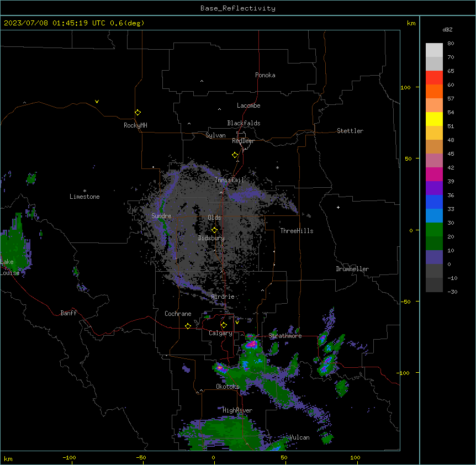Click the Cochrane label
The image size is (476, 465).
(x=178, y=314)
